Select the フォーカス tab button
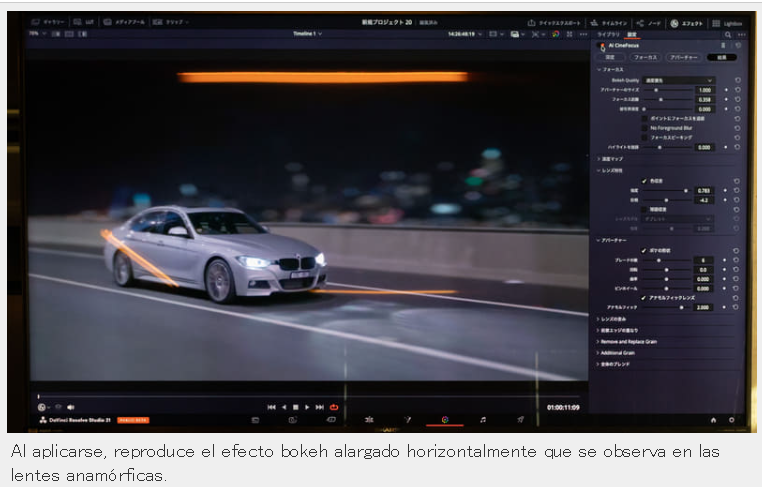Viewport: 762px width, 487px height. point(645,57)
